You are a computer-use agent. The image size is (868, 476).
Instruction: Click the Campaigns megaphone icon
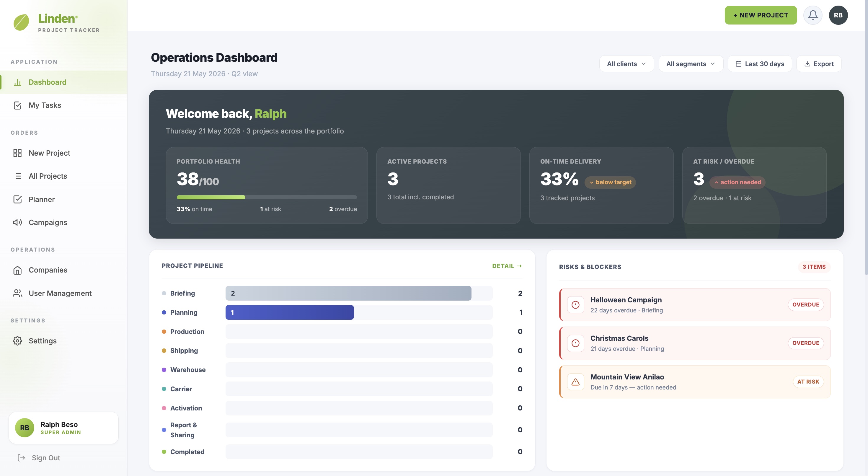17,222
